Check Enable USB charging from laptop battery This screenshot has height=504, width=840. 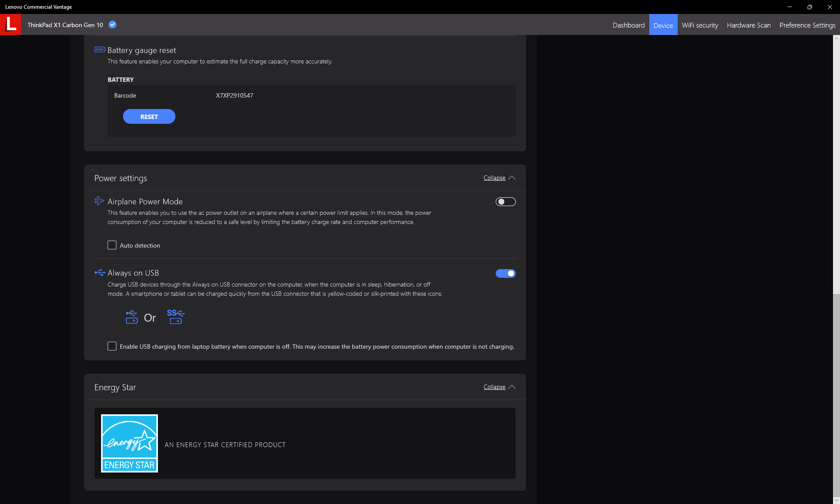click(x=112, y=346)
